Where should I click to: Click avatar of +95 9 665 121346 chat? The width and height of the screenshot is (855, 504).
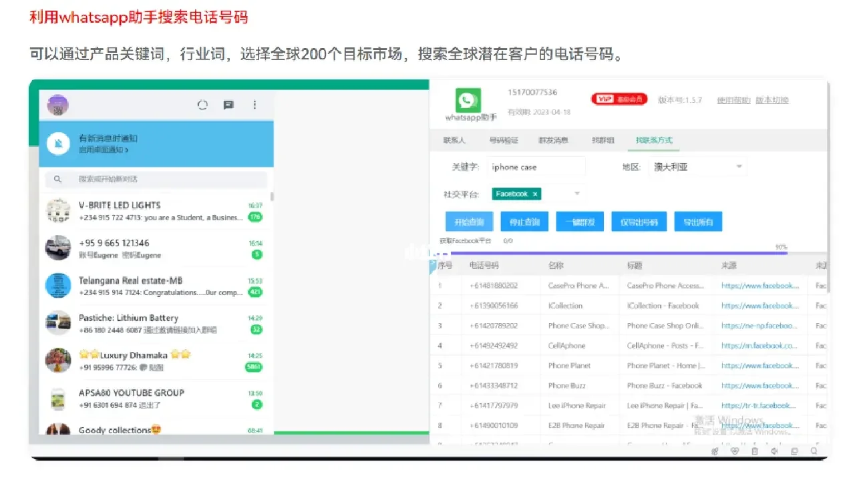(58, 248)
